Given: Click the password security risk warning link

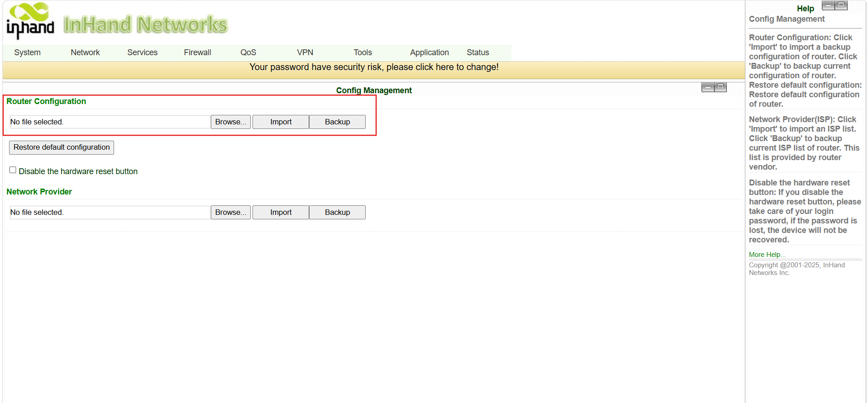Looking at the screenshot, I should click(x=374, y=67).
